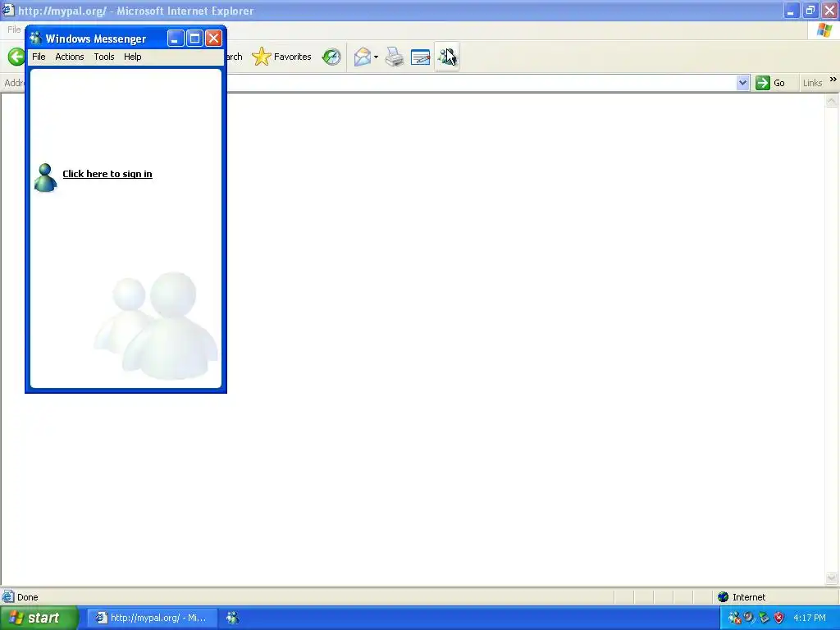This screenshot has height=630, width=840.
Task: Restore down the Internet Explorer window
Action: point(810,10)
